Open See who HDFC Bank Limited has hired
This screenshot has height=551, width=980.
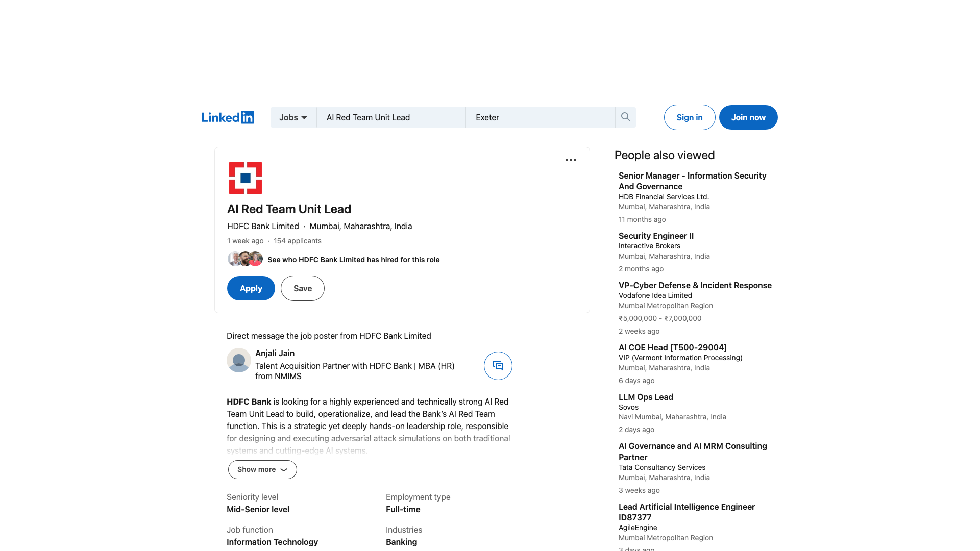tap(353, 260)
